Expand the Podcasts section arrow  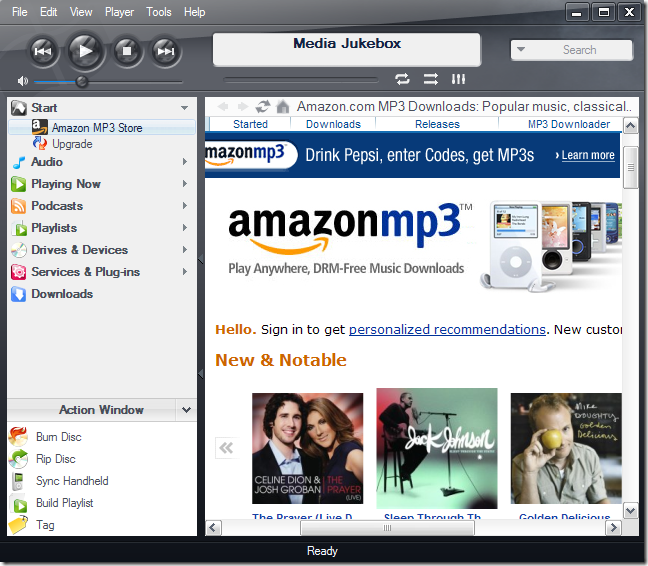point(185,205)
